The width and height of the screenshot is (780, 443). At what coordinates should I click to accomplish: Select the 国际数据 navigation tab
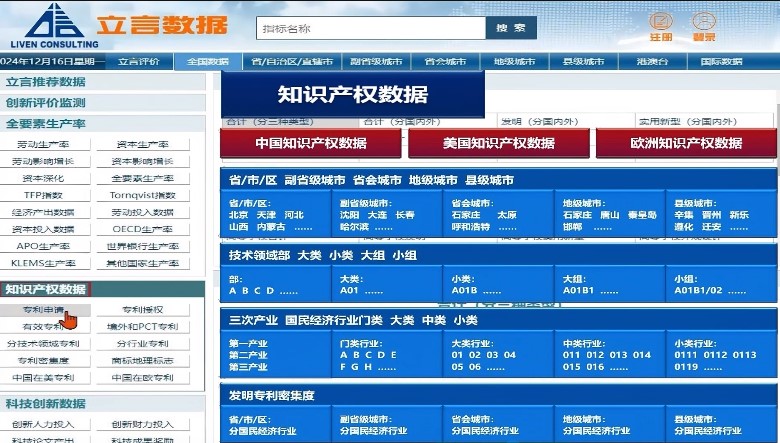pos(721,62)
